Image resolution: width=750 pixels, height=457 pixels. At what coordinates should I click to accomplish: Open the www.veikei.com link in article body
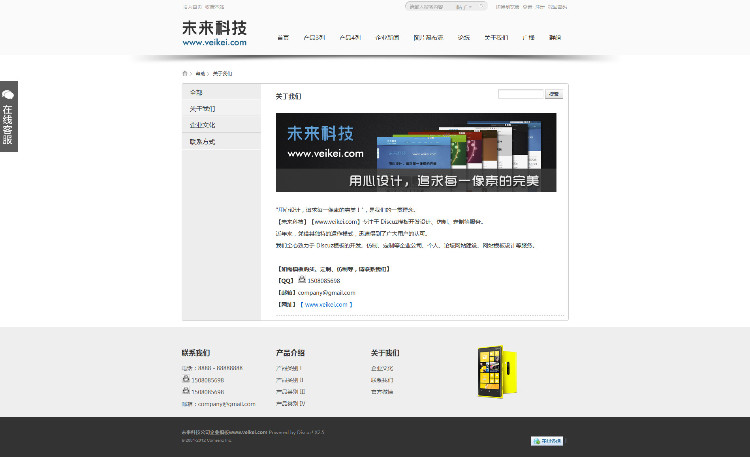click(326, 304)
